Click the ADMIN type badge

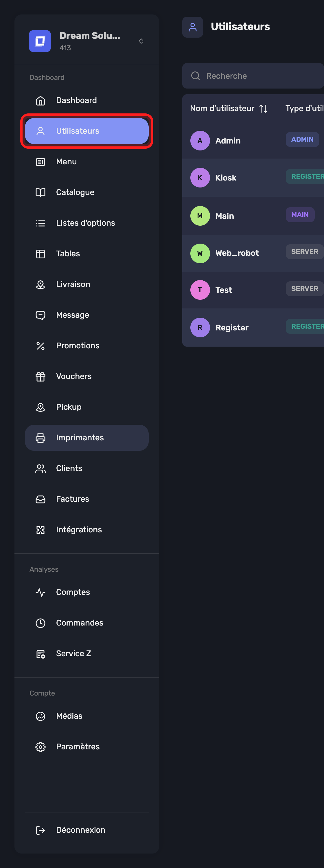click(302, 139)
